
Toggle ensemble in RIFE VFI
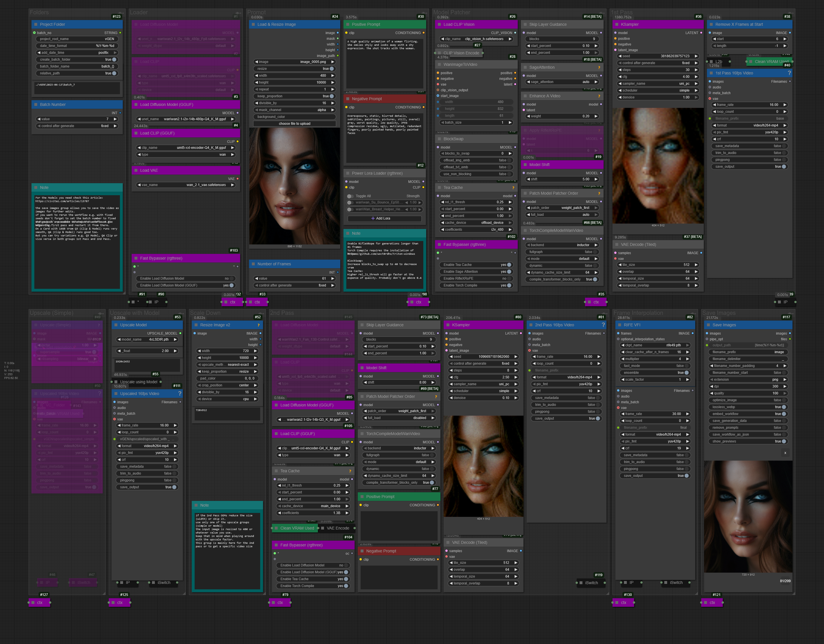[655, 373]
